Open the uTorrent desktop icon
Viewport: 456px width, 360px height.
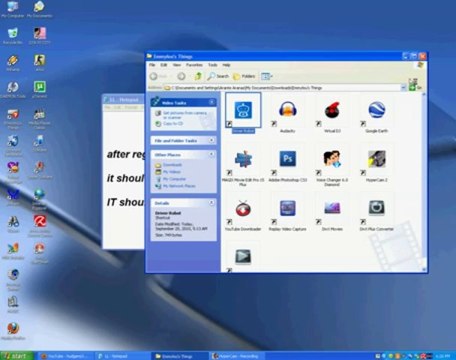coord(39,90)
